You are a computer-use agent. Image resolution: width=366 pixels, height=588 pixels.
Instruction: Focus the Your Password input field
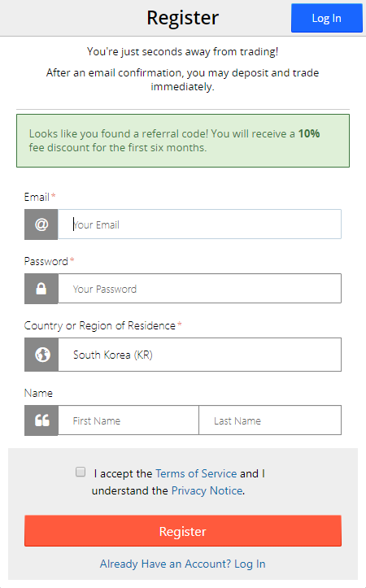tap(199, 289)
